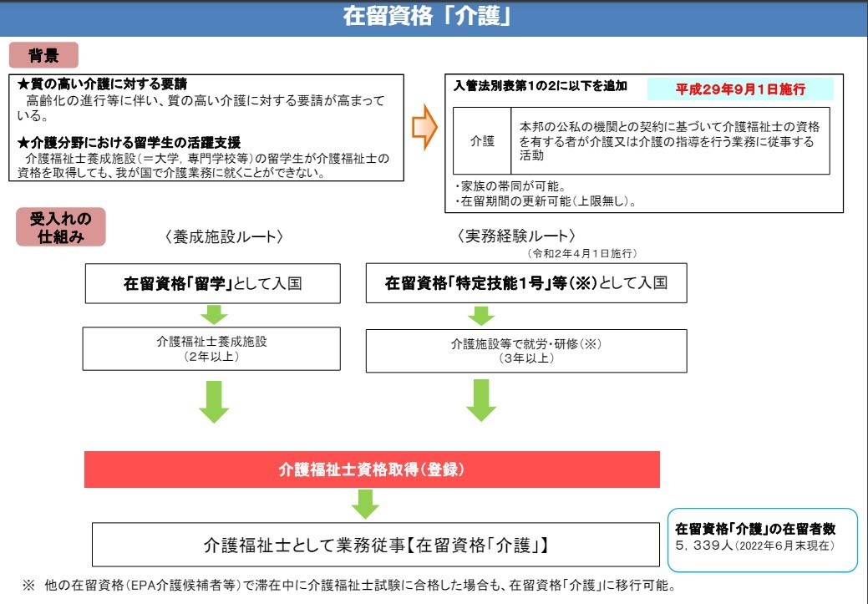Image resolution: width=868 pixels, height=604 pixels.
Task: Click heading ★質の高い介護に対する要請
Action: pos(103,84)
